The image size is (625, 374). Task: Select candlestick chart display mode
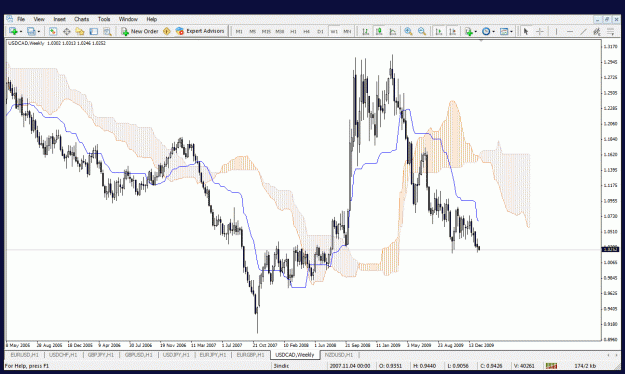coord(379,31)
